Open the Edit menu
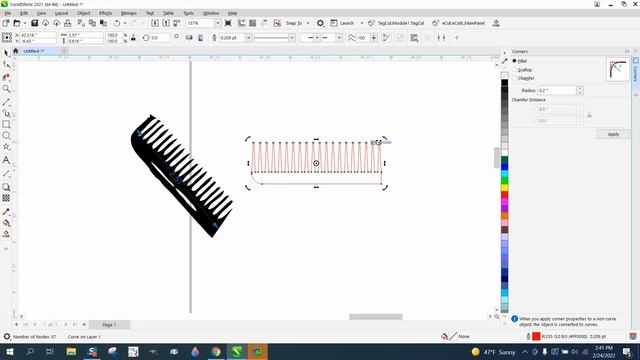 (x=24, y=13)
